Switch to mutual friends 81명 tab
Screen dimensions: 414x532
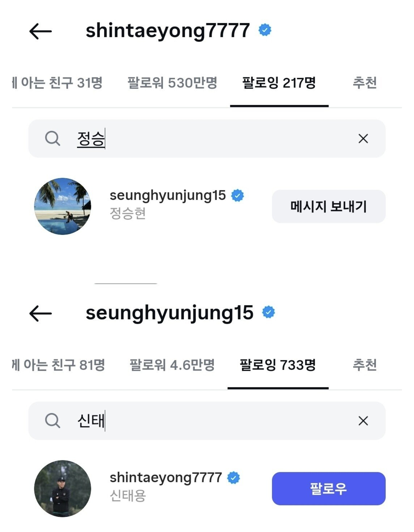[x=59, y=365]
